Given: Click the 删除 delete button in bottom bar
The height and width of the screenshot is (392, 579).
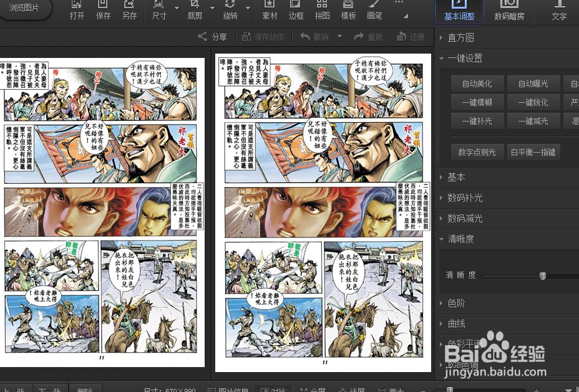Looking at the screenshot, I should (x=85, y=390).
